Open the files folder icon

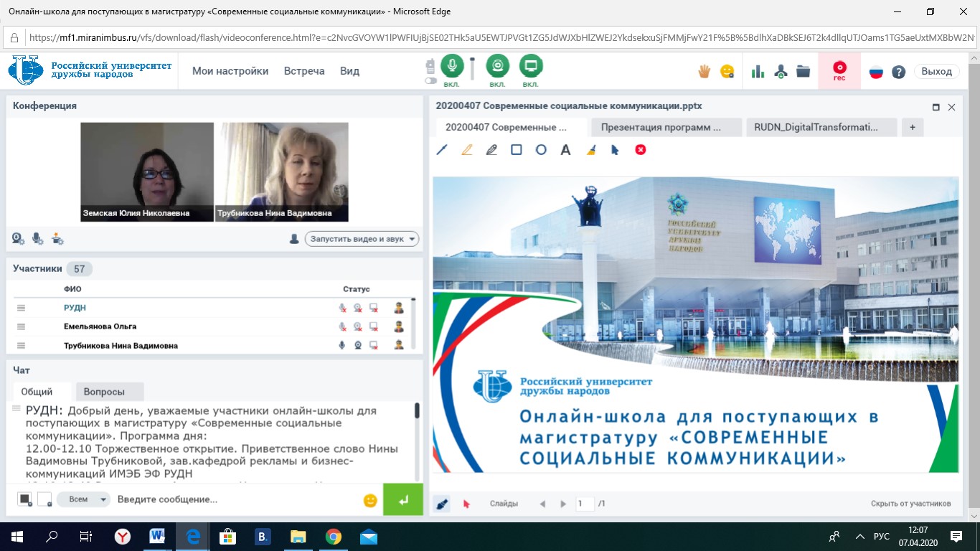coord(804,71)
